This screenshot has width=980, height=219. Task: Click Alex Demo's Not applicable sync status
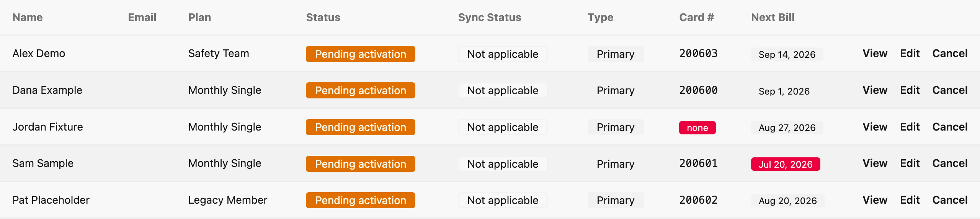point(503,54)
